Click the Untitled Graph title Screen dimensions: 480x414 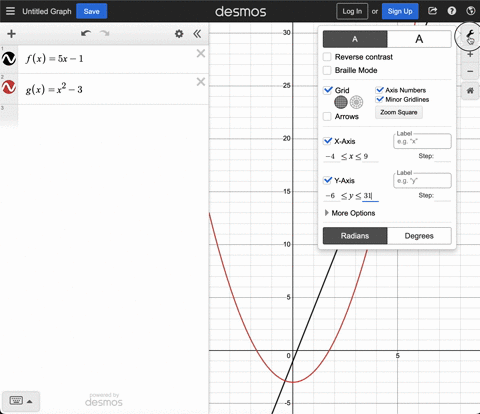pos(47,11)
